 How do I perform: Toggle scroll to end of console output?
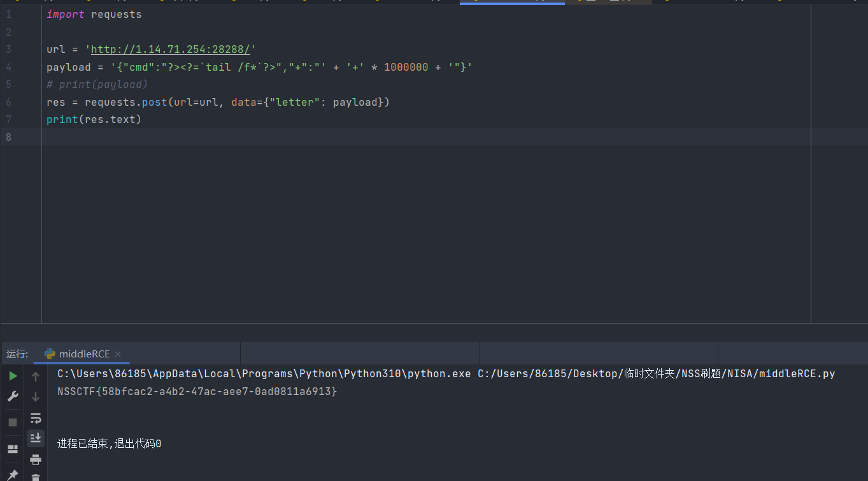36,438
